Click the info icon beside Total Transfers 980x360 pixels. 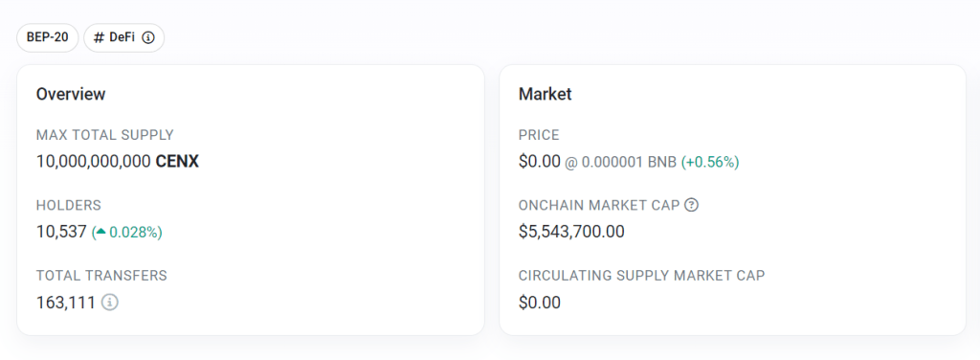110,303
